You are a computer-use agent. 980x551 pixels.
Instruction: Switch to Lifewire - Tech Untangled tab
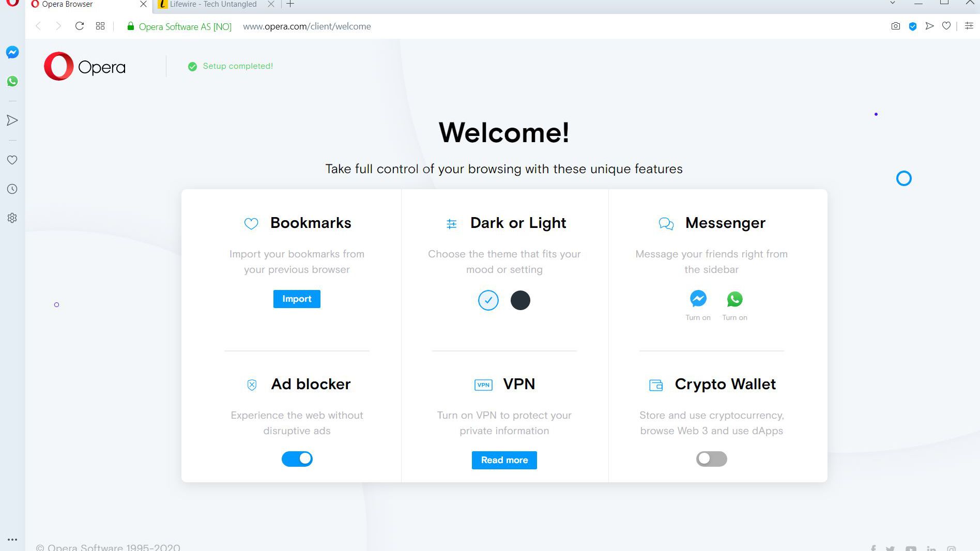pyautogui.click(x=213, y=5)
